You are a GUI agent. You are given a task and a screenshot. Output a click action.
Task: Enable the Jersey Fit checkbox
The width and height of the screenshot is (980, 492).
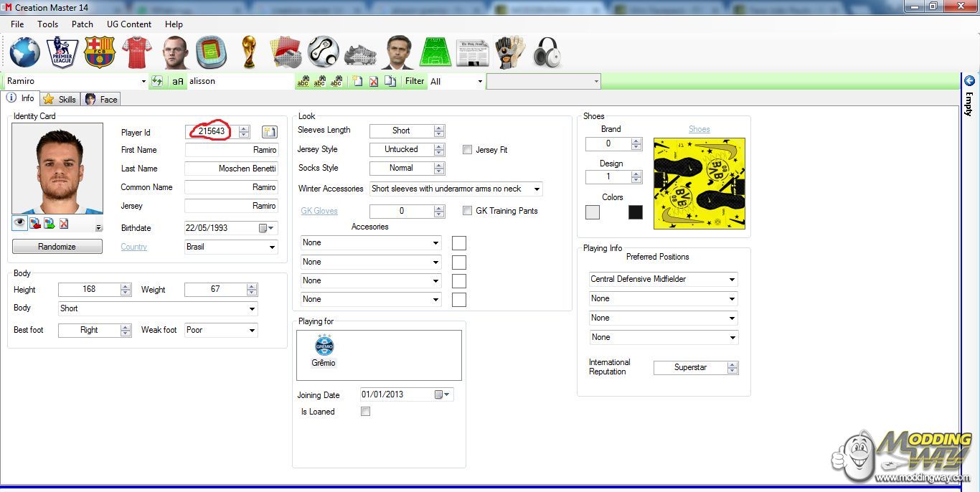[x=468, y=150]
